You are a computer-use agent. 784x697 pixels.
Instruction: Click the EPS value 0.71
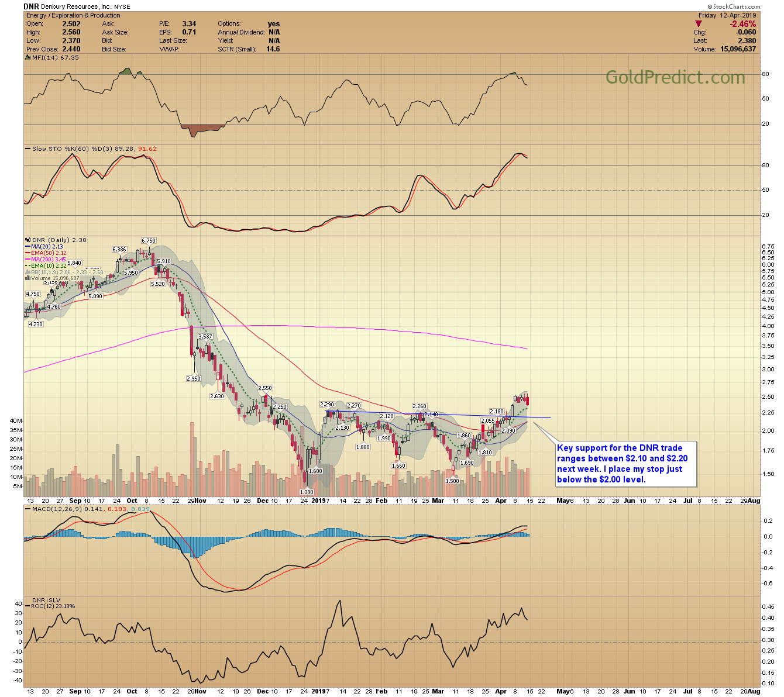coord(189,32)
